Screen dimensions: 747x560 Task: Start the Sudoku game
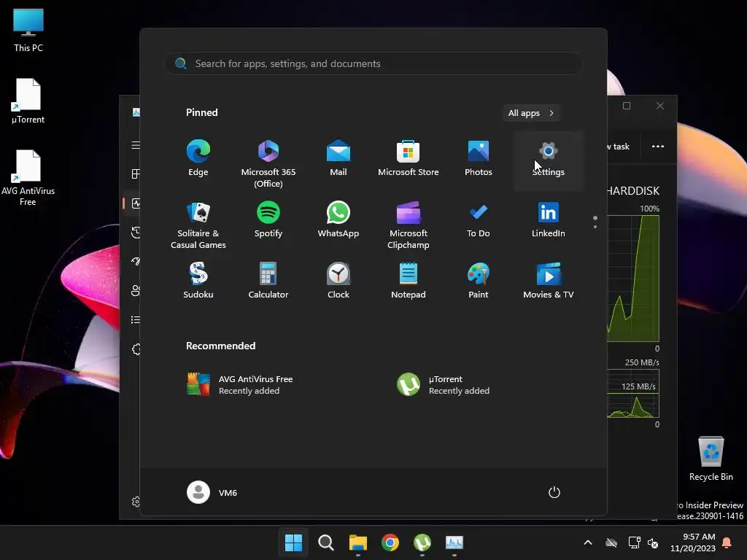click(x=198, y=281)
